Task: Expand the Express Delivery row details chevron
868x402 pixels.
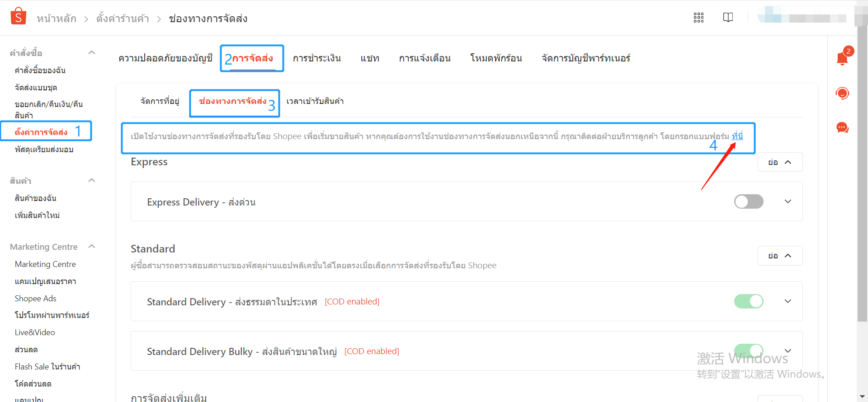Action: click(788, 201)
